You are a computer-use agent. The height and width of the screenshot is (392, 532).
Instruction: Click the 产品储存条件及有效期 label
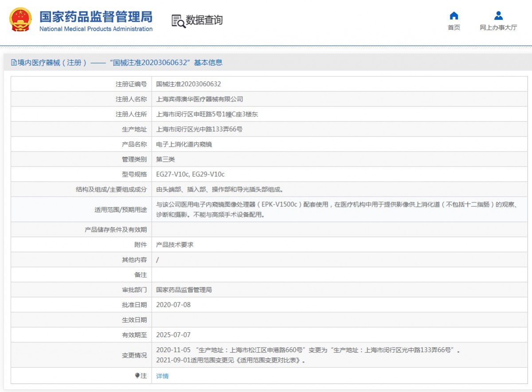[116, 229]
